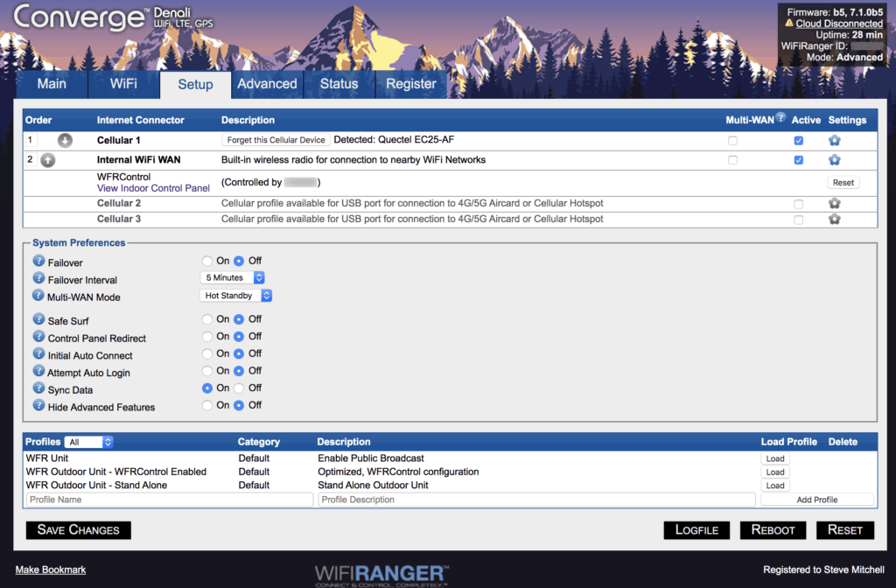Enable Multi-WAN for Internal WiFi WAN
Image resolution: width=896 pixels, height=588 pixels.
click(x=732, y=160)
